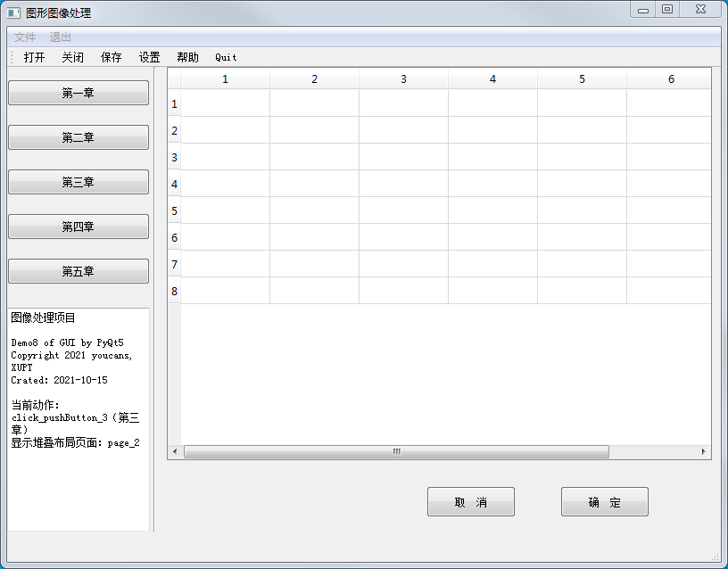Open 帮助 from the toolbar

(187, 57)
